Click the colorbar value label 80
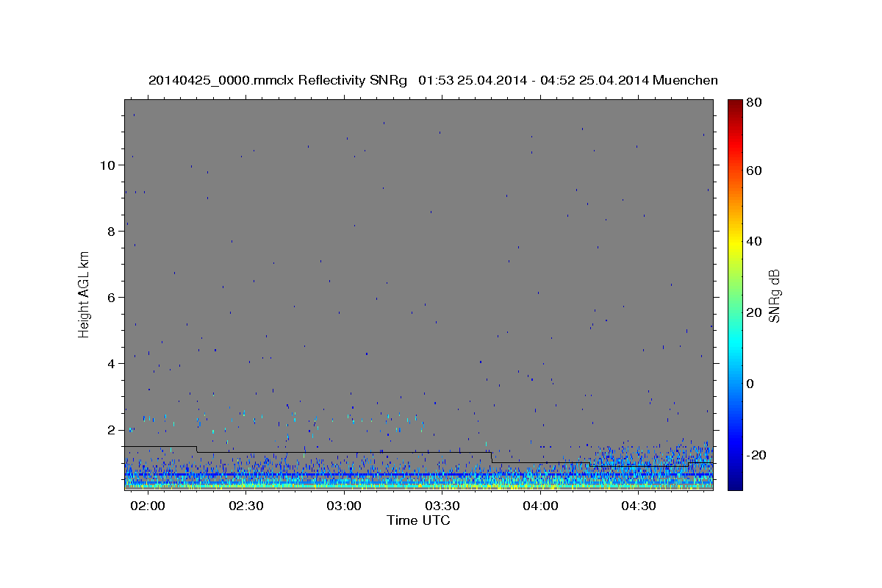 coord(754,102)
